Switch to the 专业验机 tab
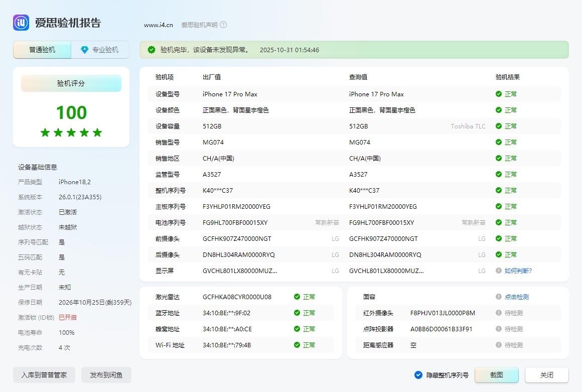Image resolution: width=582 pixels, height=392 pixels. point(100,50)
